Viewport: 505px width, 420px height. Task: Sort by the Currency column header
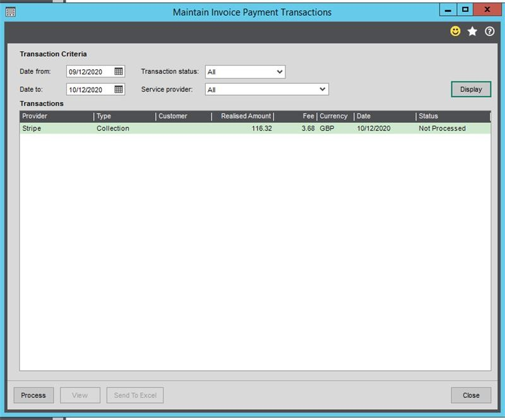(x=335, y=116)
